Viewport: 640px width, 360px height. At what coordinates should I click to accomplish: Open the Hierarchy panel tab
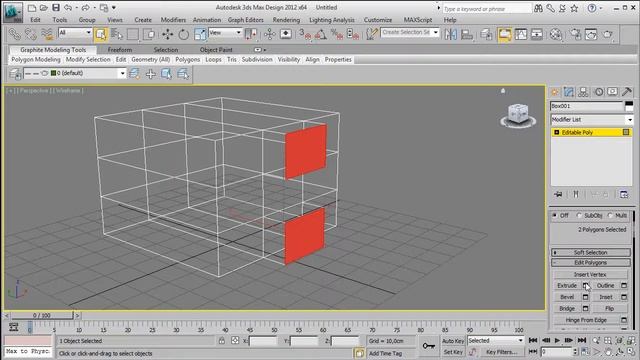tap(583, 92)
